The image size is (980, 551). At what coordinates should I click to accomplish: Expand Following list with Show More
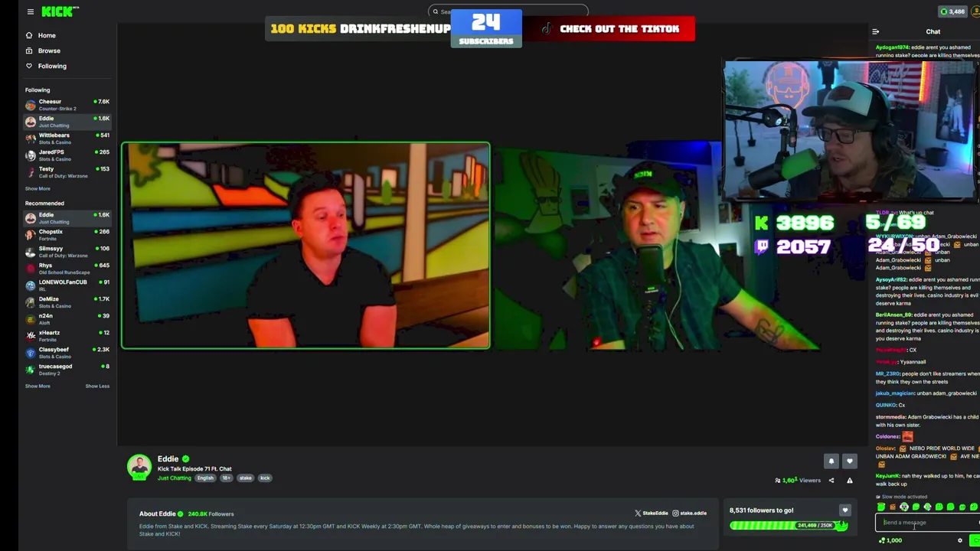(38, 188)
